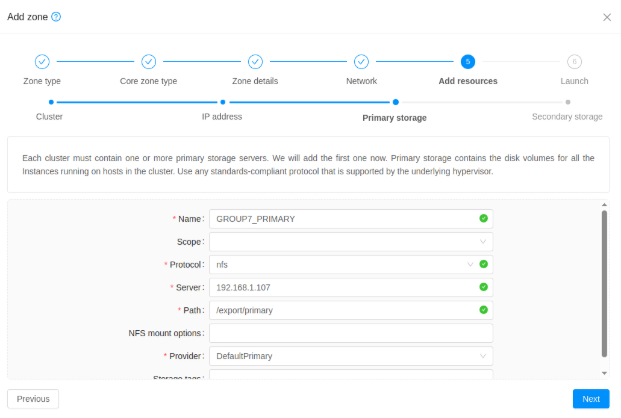Click the form scrollbar down arrow

[x=604, y=373]
